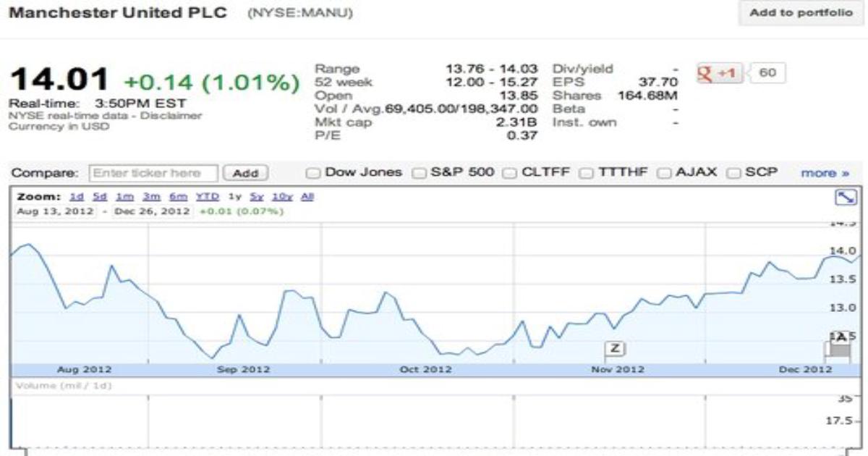Set chart zoom to 1d
Image resolution: width=868 pixels, height=456 pixels.
[76, 197]
